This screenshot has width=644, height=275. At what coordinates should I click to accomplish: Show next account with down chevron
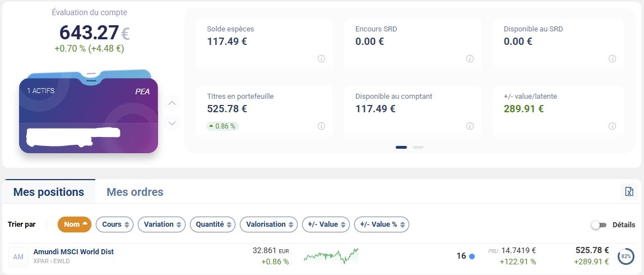(172, 123)
